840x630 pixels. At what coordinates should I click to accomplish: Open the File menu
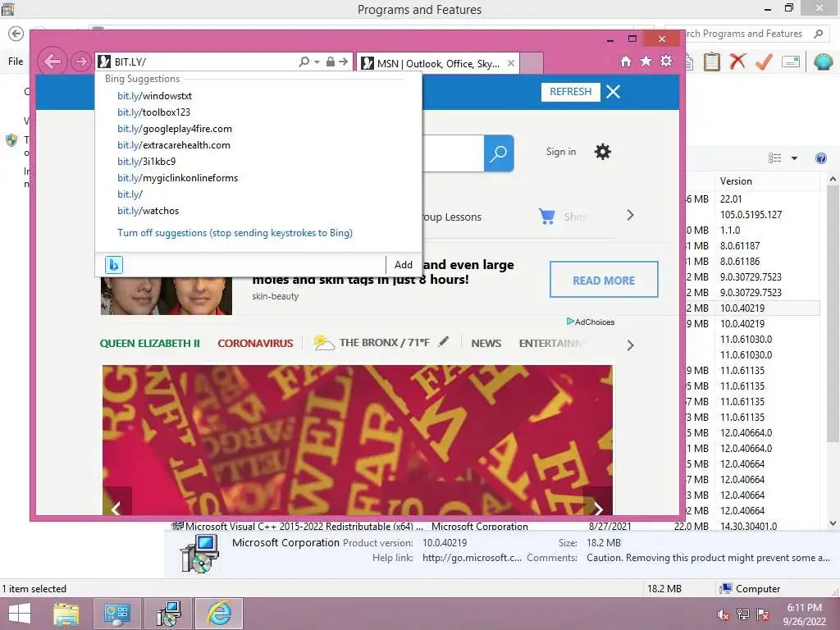point(16,62)
